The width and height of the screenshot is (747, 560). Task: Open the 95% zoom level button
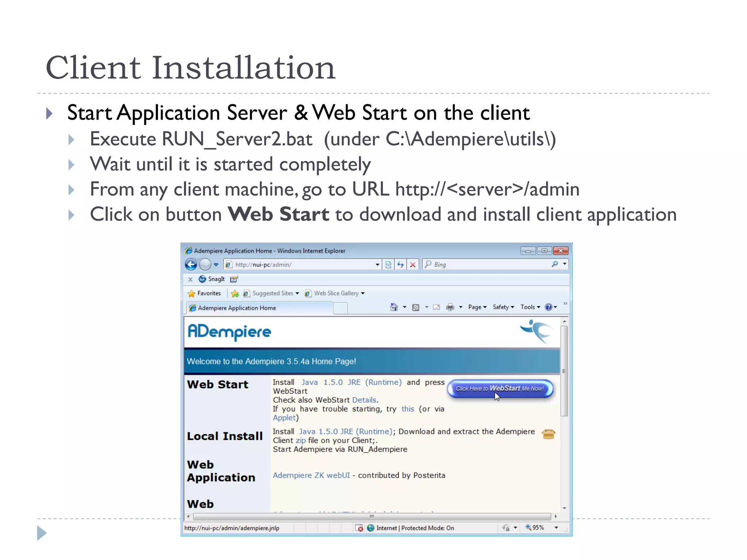535,528
